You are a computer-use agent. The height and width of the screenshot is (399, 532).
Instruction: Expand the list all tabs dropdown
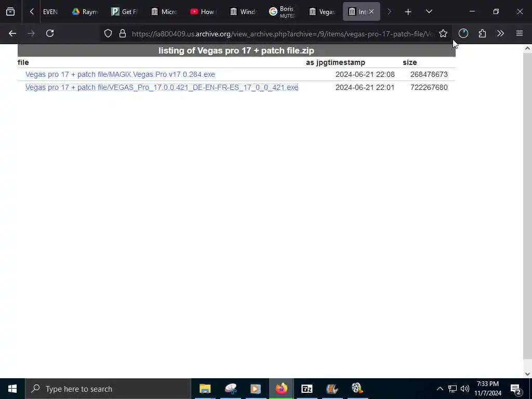coord(429,11)
